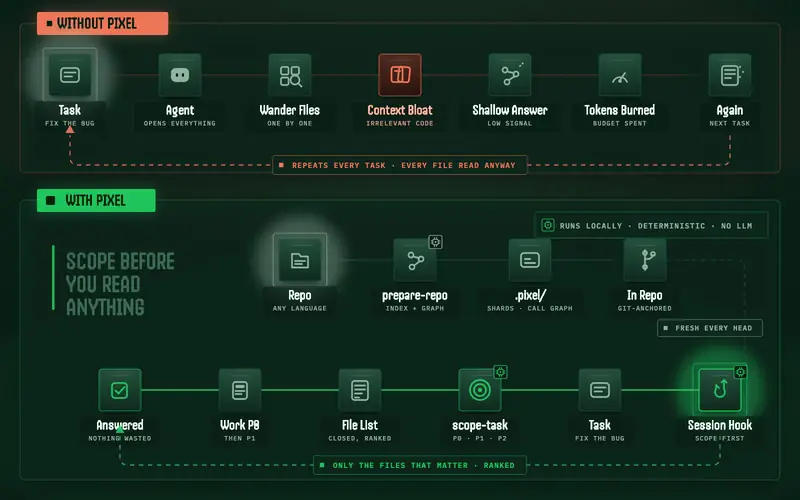Click the gear badge on Session Hook
This screenshot has height=500, width=800.
click(740, 372)
